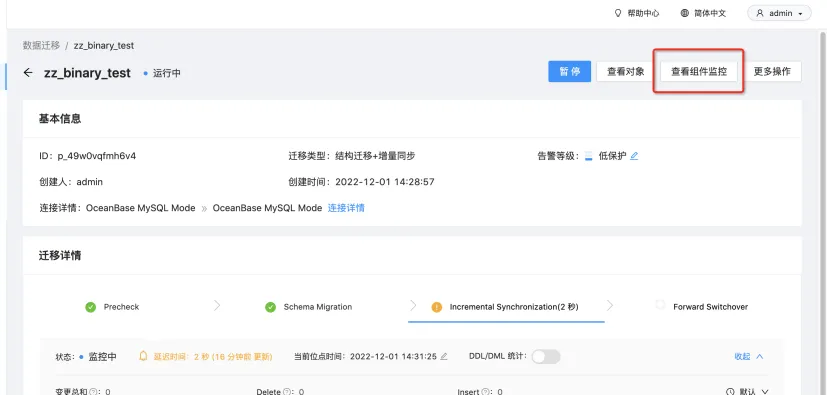Select the Forward Switchover step tab

[701, 307]
